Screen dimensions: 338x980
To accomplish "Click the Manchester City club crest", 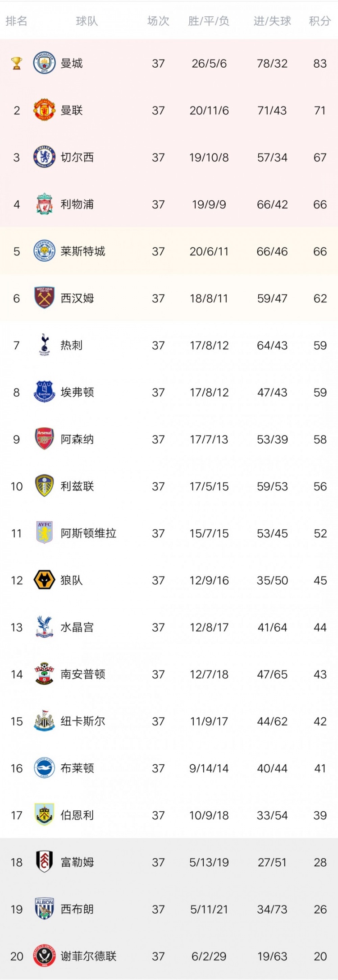I will (44, 63).
